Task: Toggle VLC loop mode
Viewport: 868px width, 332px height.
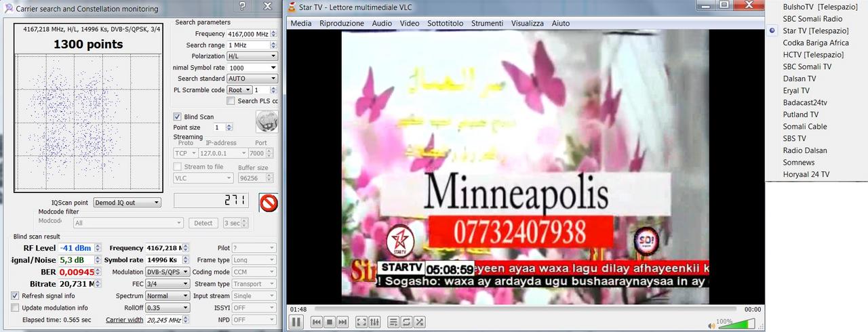Action: click(407, 322)
